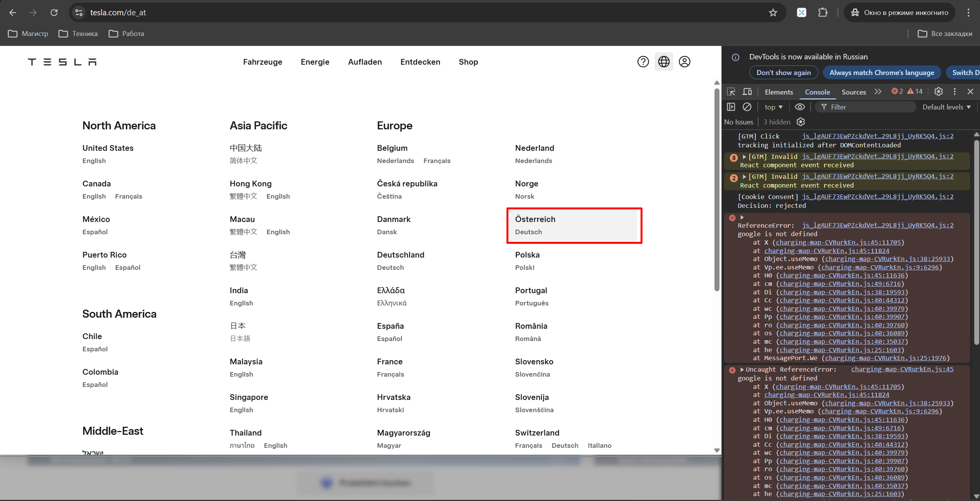Switch to the Sources tab
The width and height of the screenshot is (980, 501).
[x=853, y=92]
